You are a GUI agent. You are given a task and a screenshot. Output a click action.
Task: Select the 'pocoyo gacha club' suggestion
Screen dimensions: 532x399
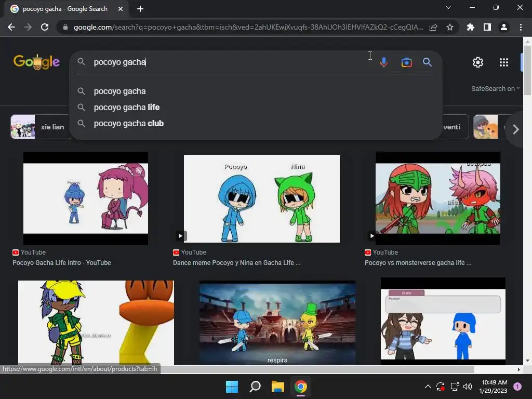[x=256, y=124]
